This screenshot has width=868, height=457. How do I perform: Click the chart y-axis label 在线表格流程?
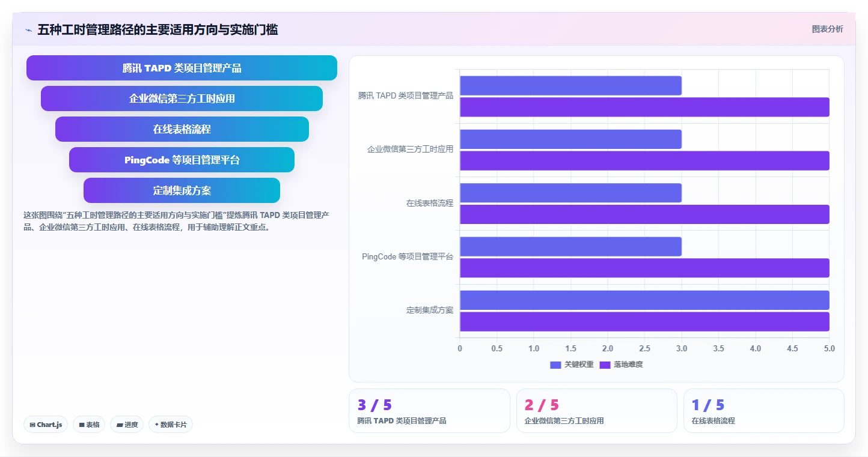coord(430,203)
